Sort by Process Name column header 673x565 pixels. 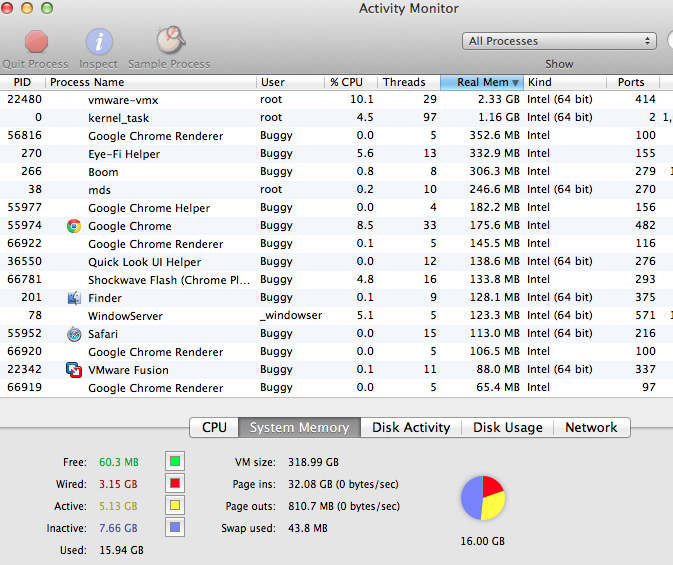point(151,82)
